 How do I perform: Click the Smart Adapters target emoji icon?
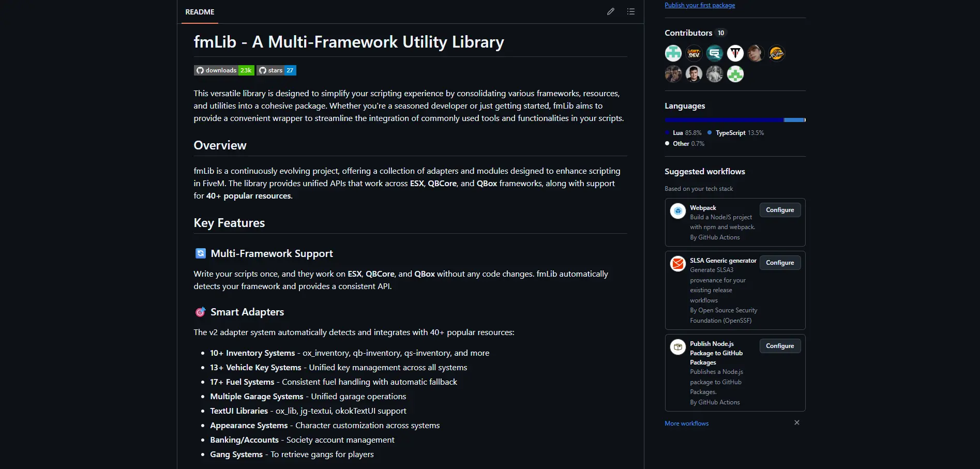coord(201,312)
